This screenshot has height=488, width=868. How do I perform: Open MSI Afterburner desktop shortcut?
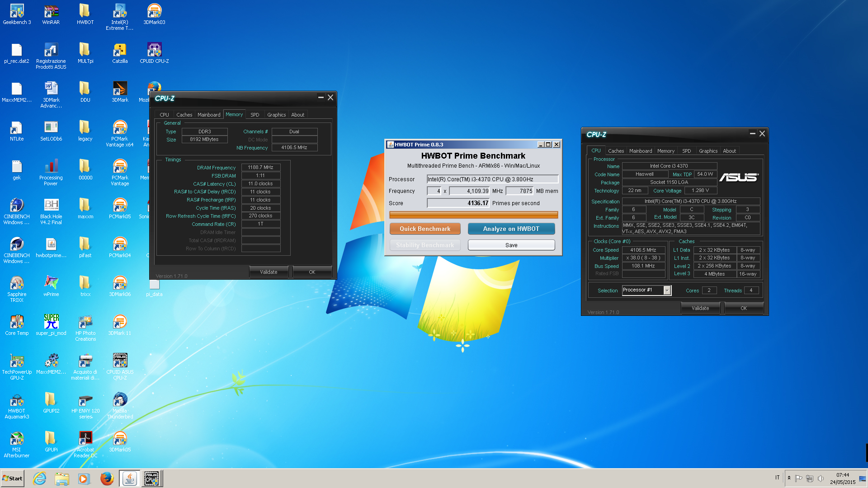(17, 445)
